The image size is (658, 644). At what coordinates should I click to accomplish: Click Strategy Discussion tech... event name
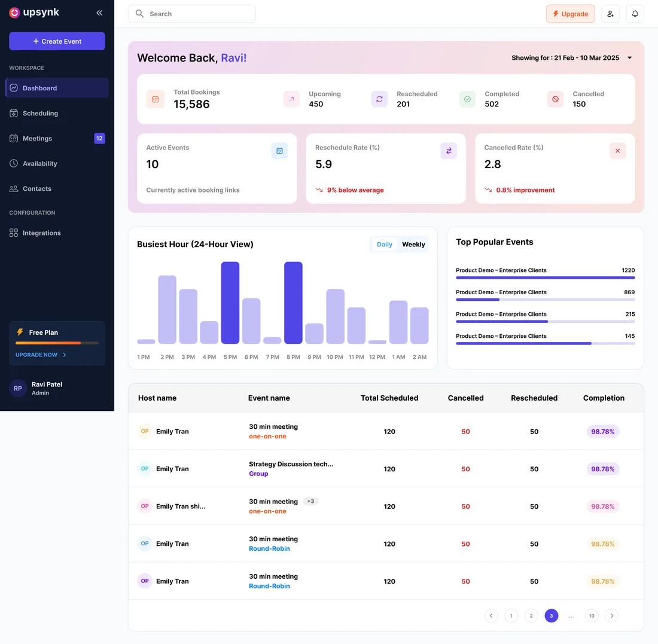click(291, 464)
